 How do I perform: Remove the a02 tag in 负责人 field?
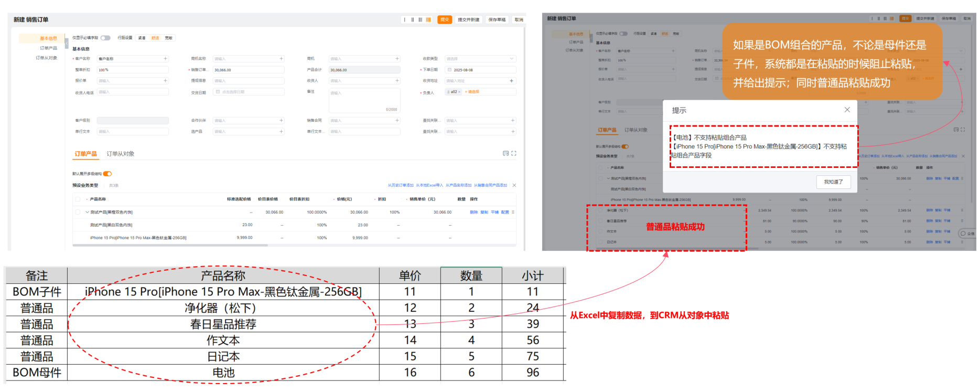coord(460,92)
